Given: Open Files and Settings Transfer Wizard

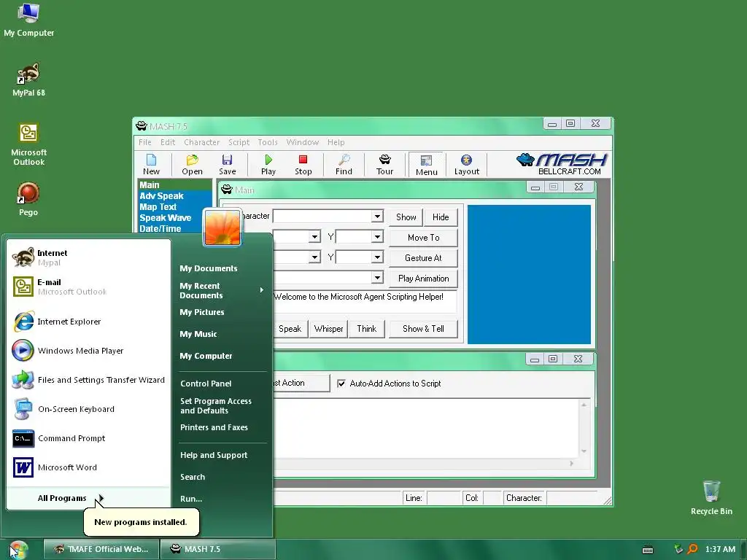Looking at the screenshot, I should 88,379.
